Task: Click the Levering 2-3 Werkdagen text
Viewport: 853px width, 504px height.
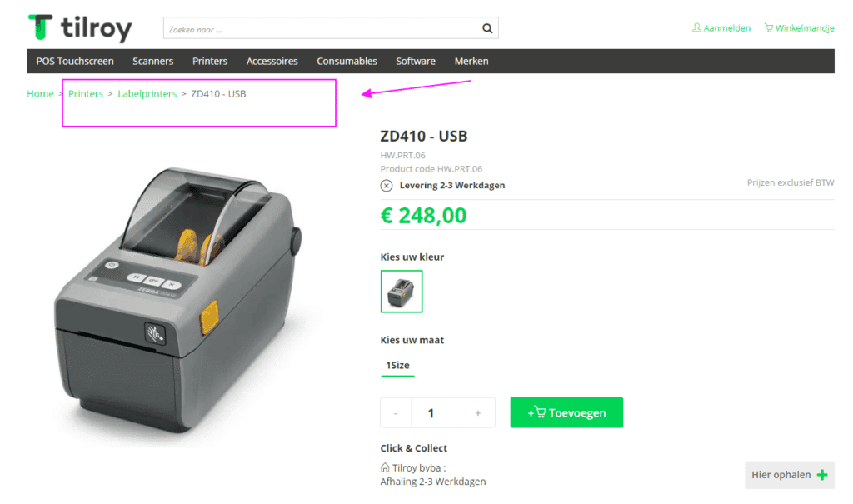Action: coord(452,185)
